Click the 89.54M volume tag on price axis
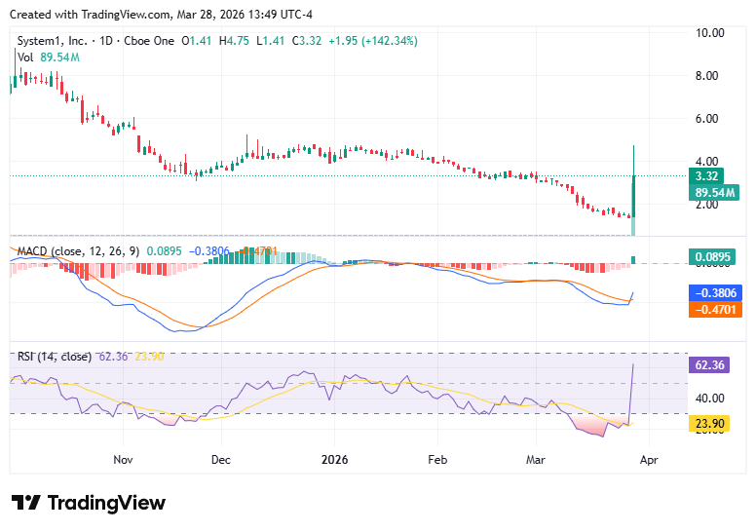756x532 pixels. pyautogui.click(x=714, y=193)
